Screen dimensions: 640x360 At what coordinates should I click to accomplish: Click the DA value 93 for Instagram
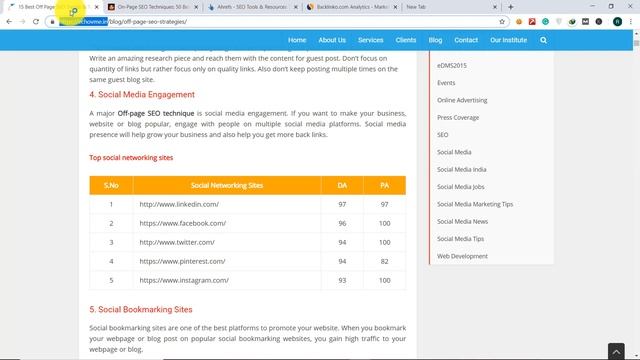point(342,280)
